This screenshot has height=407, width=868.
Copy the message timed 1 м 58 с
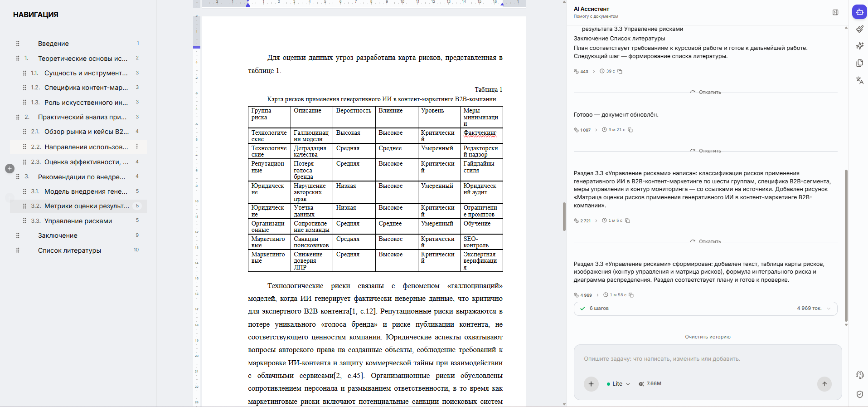click(631, 295)
